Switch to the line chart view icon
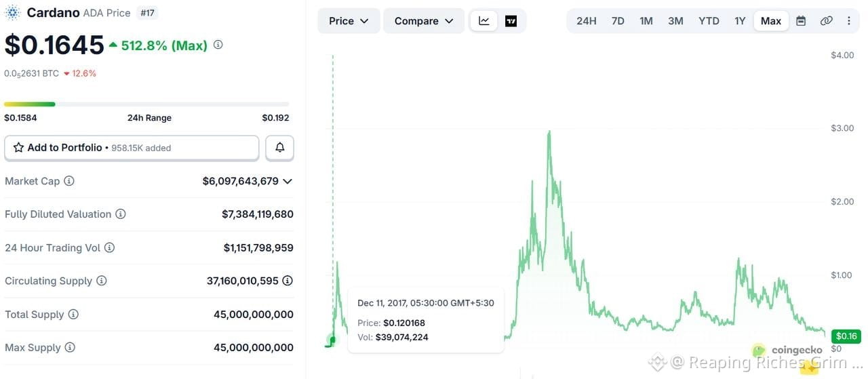 pyautogui.click(x=484, y=21)
